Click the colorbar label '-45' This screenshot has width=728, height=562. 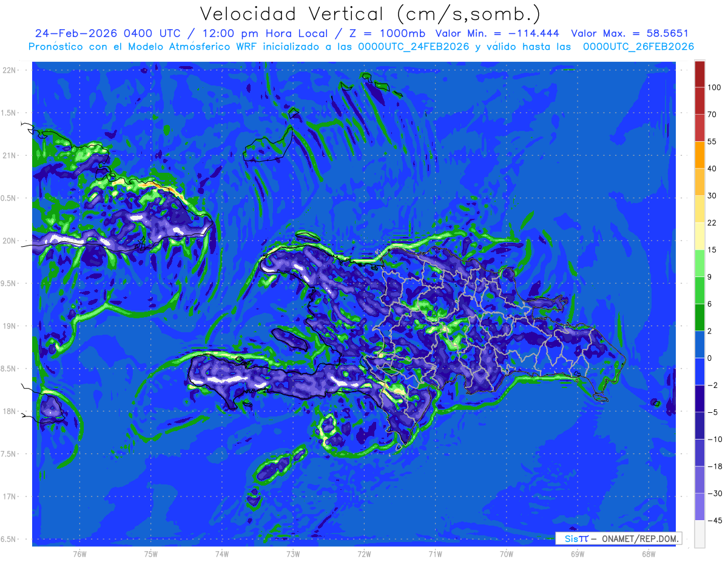coord(714,520)
